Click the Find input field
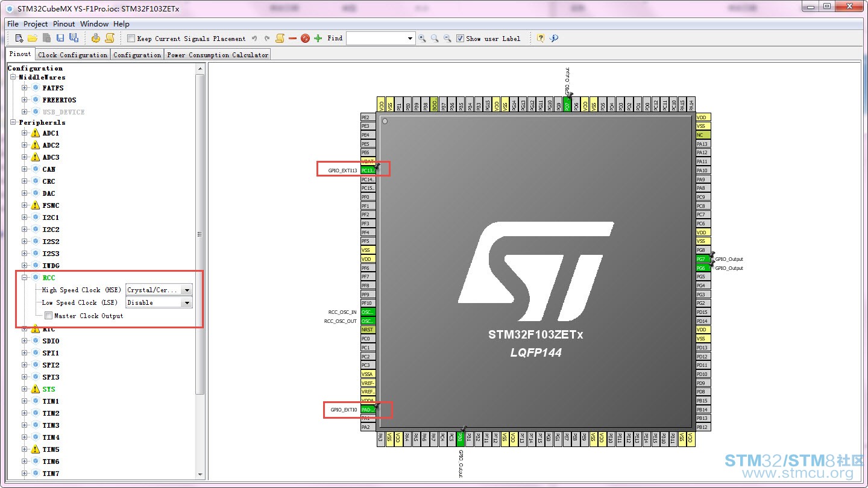The image size is (868, 488). 377,39
